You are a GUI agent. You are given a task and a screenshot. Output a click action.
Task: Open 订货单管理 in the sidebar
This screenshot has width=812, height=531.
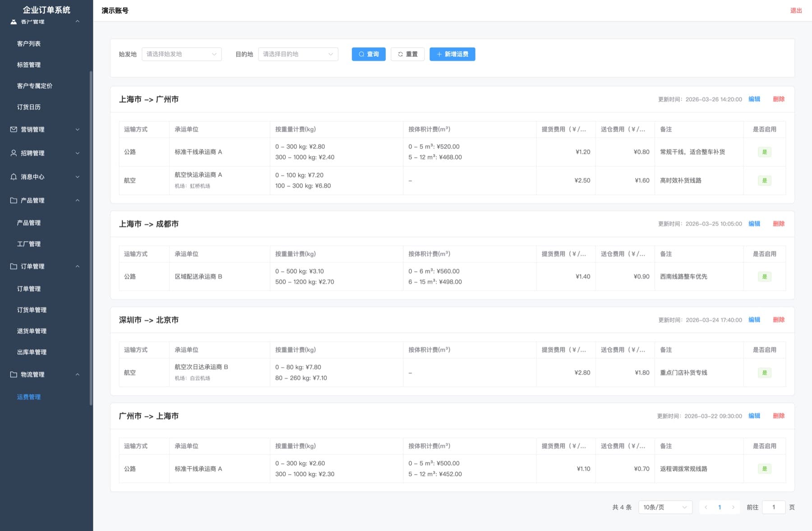(x=32, y=310)
